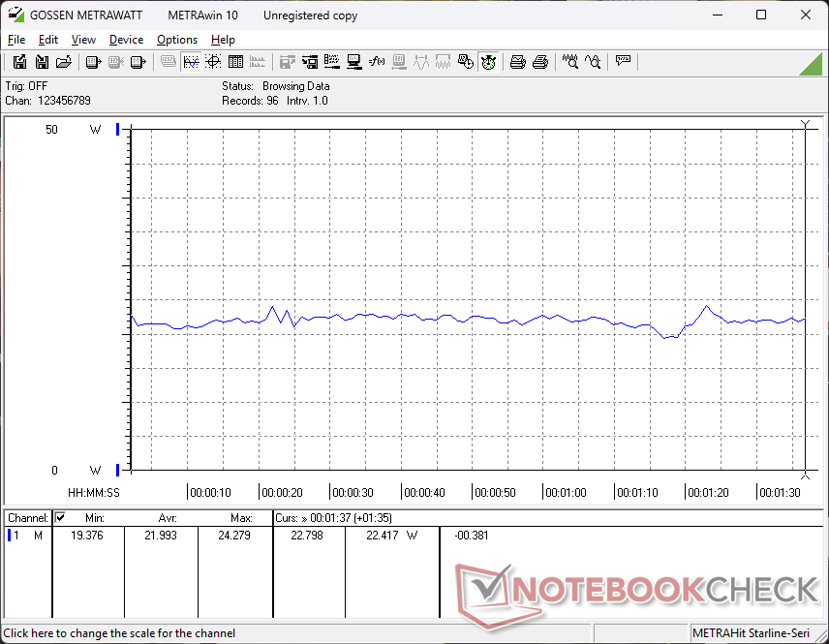829x644 pixels.
Task: Click the Trig: OFF status text
Action: pos(26,86)
